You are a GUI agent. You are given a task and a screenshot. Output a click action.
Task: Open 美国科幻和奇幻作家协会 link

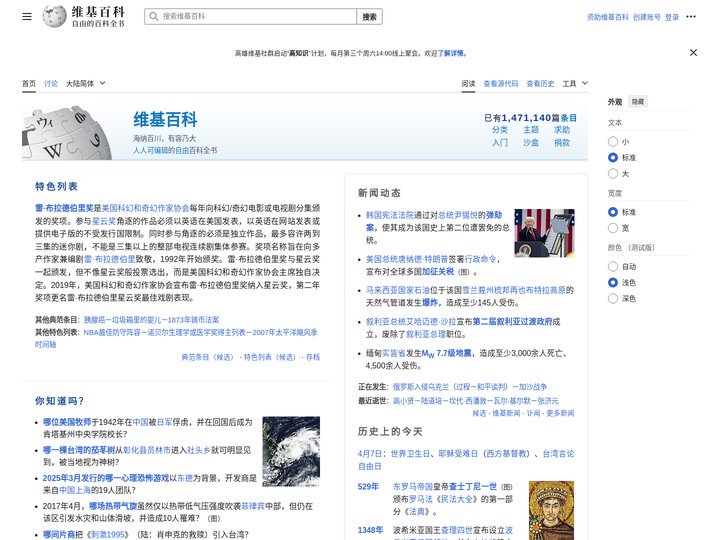coord(145,208)
